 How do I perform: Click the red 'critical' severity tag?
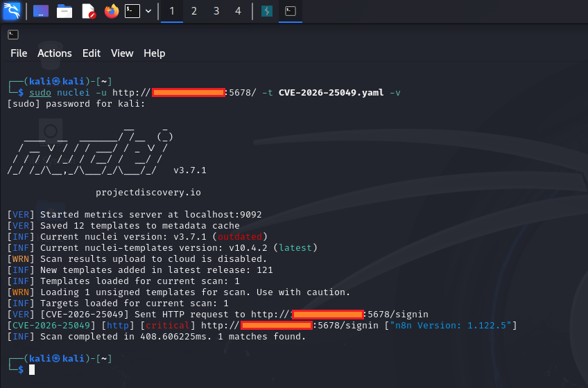168,326
